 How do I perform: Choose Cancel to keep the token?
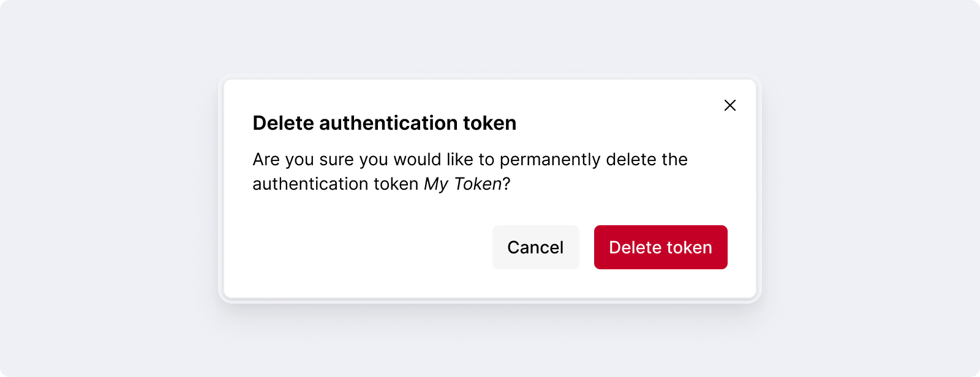(x=535, y=247)
